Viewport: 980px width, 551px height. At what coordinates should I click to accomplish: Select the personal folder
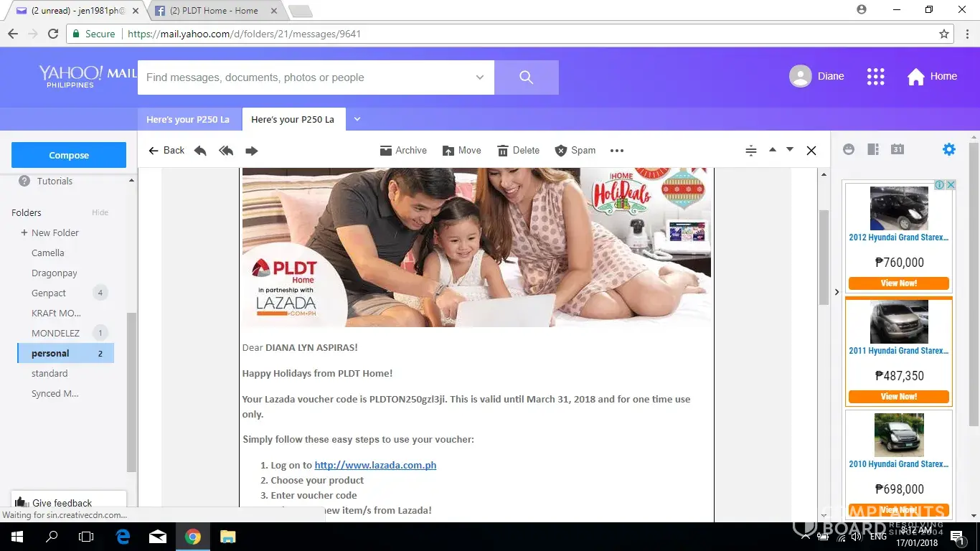pyautogui.click(x=50, y=353)
